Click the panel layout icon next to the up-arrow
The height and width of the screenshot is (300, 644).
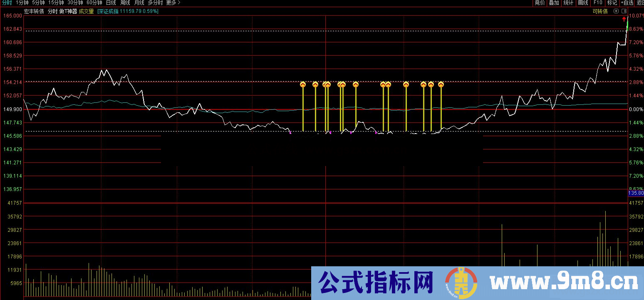(624, 11)
